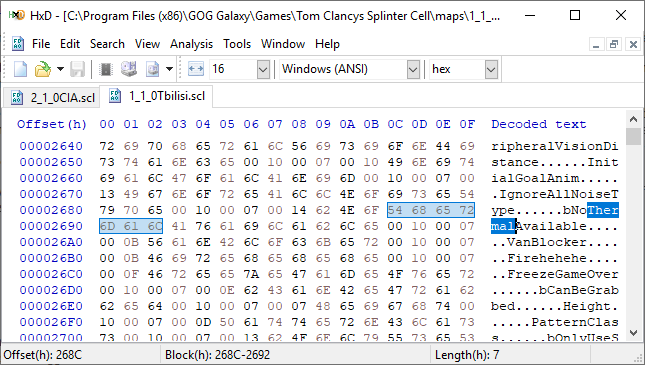This screenshot has height=365, width=645.
Task: Click the vertical scrollbar up arrow
Action: 634,119
